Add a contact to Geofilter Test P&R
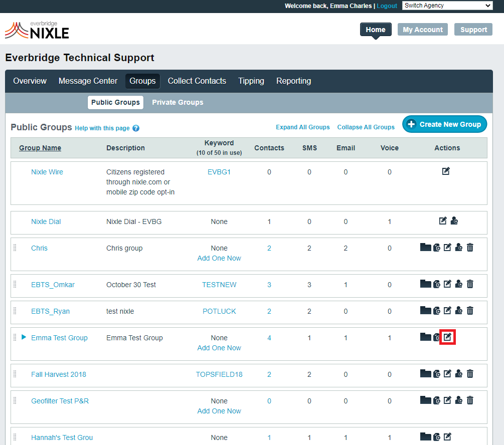The height and width of the screenshot is (445, 504). 459,400
